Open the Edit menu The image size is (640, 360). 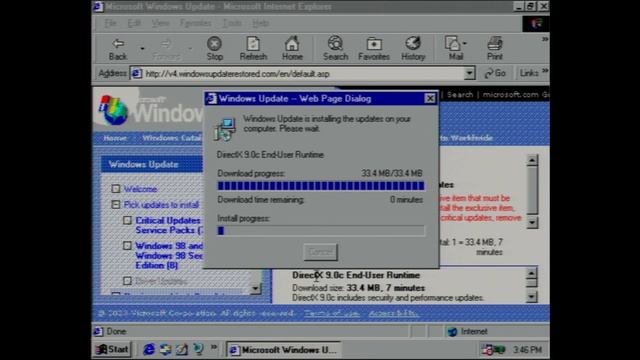point(134,23)
